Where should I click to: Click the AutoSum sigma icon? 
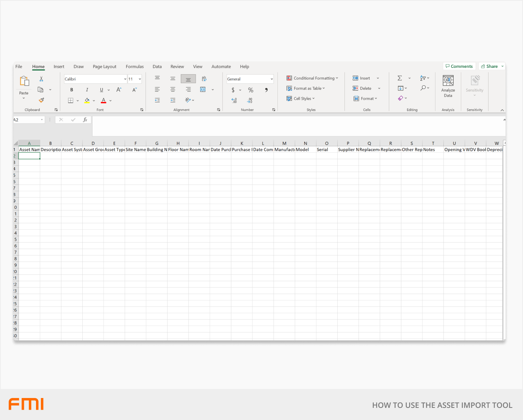coord(399,78)
